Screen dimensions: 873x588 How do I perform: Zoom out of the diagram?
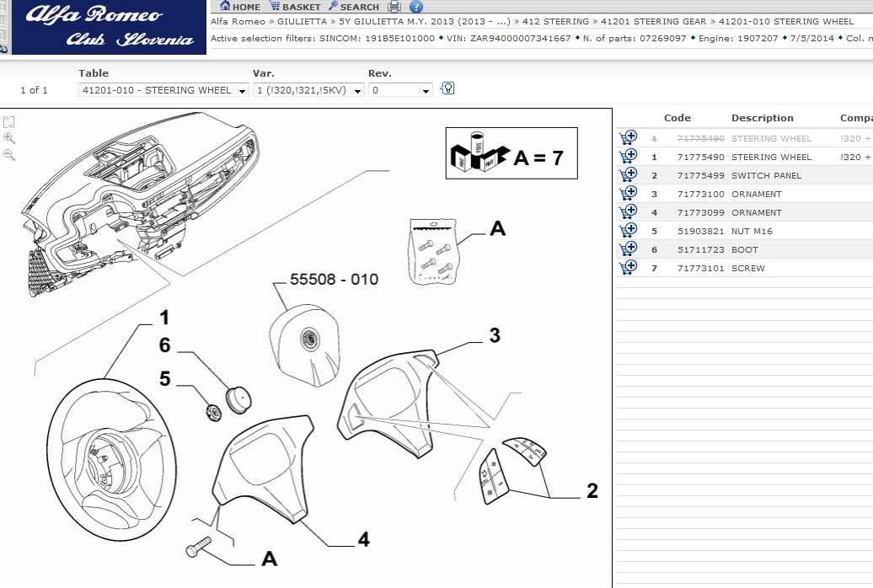[9, 155]
